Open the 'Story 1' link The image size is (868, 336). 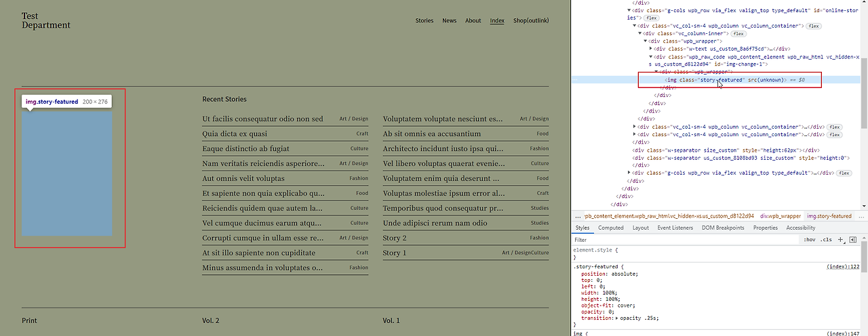tap(395, 253)
